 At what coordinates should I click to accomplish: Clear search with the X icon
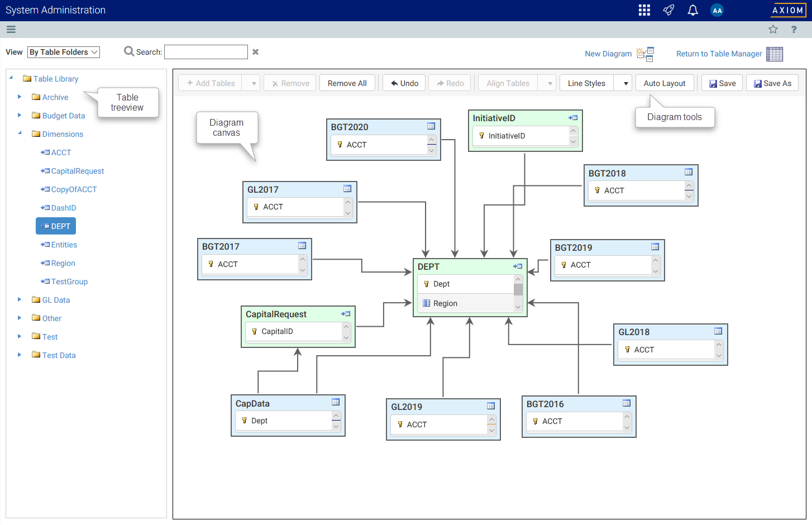pos(255,52)
